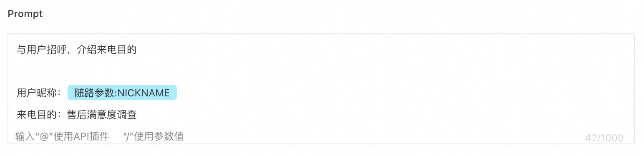The height and width of the screenshot is (156, 644).
Task: Click the 输入“@”使用API插件 hint
Action: (62, 136)
